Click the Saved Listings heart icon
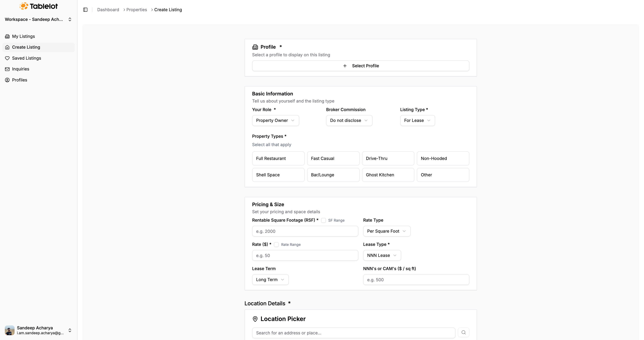644x340 pixels. click(7, 58)
